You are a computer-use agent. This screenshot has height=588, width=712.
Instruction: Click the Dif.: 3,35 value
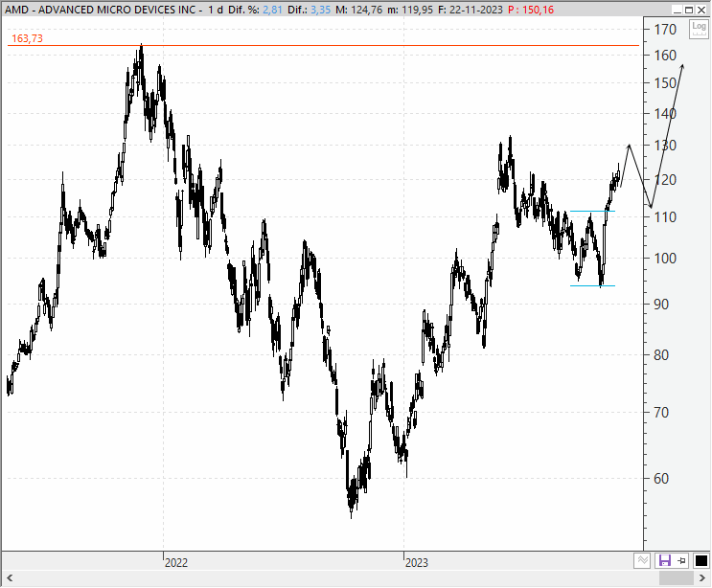309,10
